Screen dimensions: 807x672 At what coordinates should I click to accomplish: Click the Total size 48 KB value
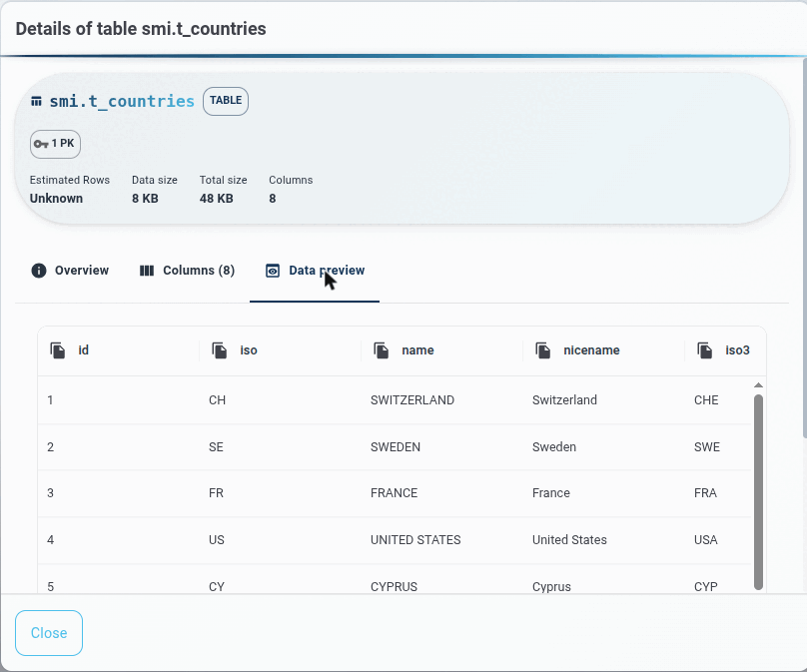tap(216, 199)
